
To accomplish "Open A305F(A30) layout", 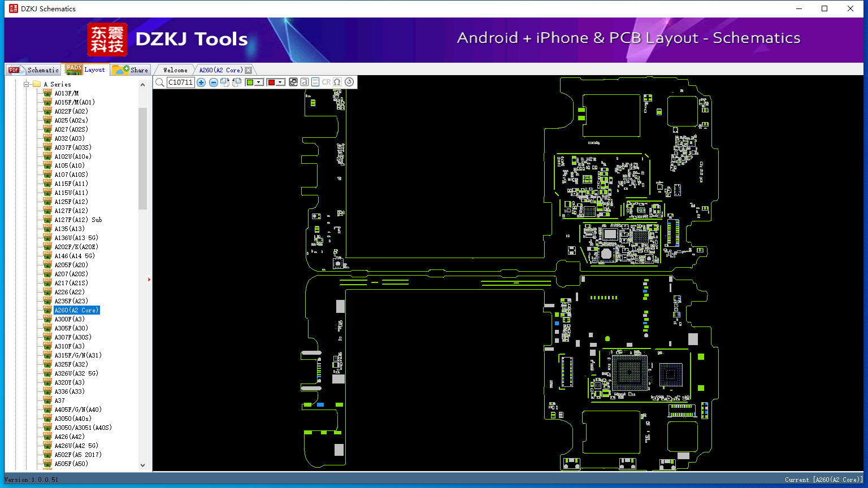I will 71,328.
